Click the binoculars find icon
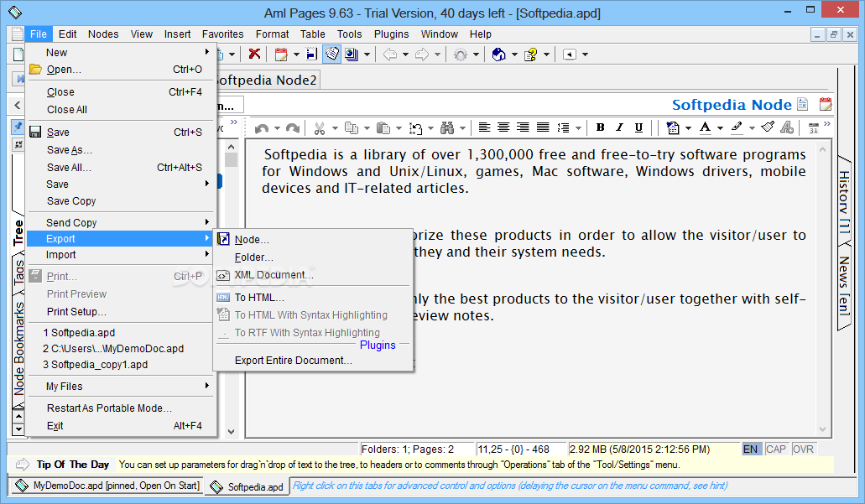The height and width of the screenshot is (504, 865). [x=447, y=128]
